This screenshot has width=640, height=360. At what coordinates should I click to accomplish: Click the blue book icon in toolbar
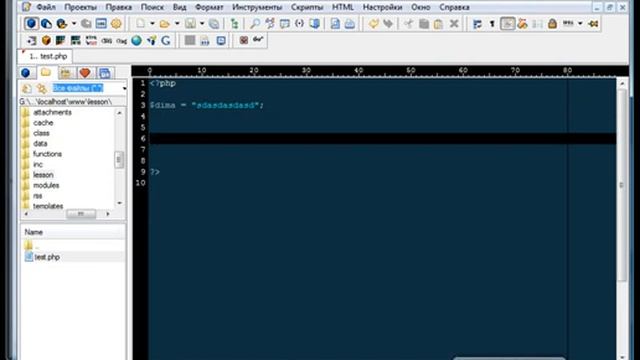[315, 24]
